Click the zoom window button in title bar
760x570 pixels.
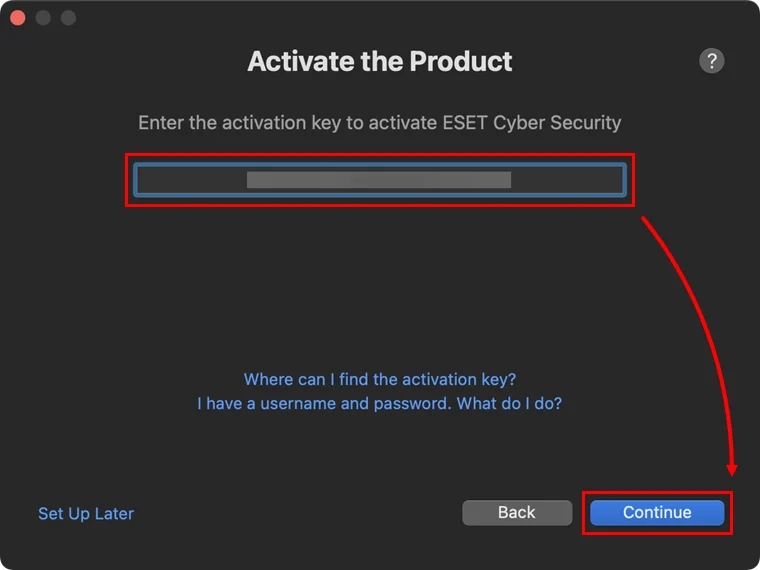(x=68, y=18)
